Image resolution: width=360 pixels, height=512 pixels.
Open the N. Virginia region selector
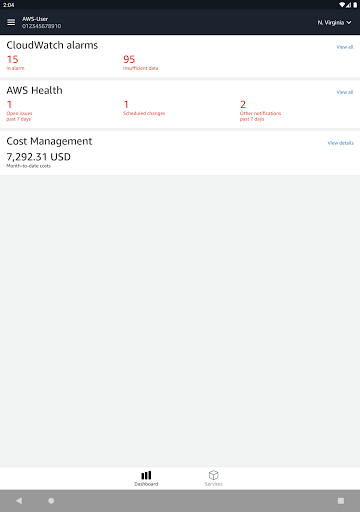334,23
